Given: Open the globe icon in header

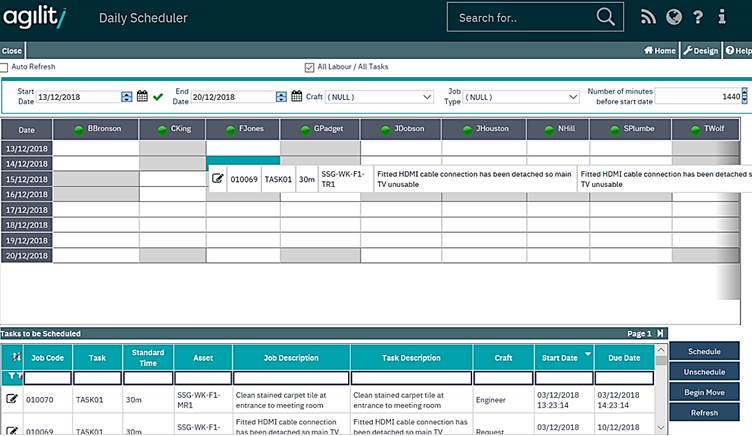Looking at the screenshot, I should (673, 17).
